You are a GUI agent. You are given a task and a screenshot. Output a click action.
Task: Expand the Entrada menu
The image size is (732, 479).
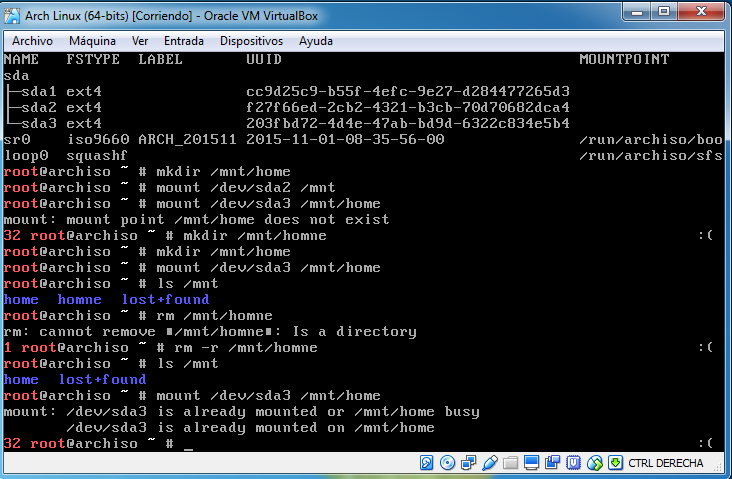pos(183,41)
